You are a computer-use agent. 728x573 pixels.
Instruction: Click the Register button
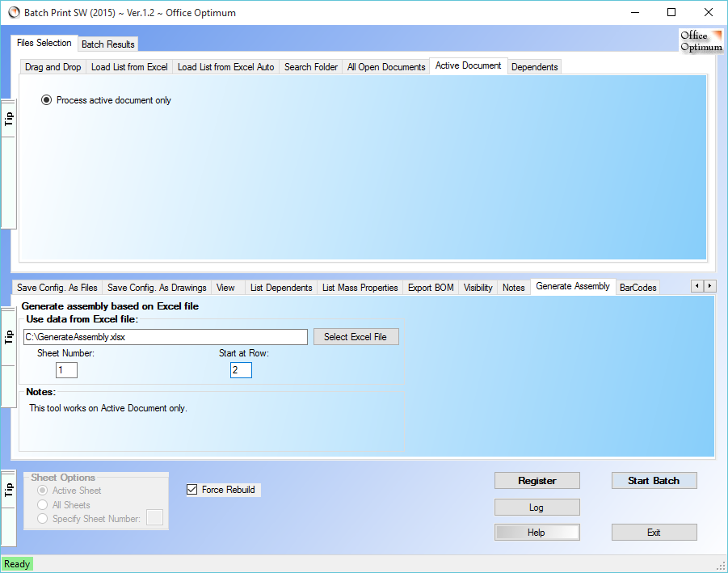tap(537, 481)
